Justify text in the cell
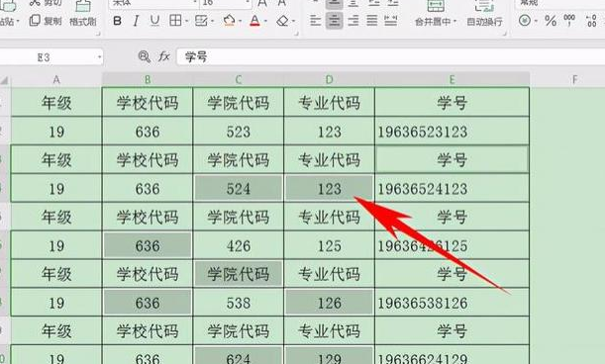Image resolution: width=605 pixels, height=364 pixels. [x=371, y=21]
